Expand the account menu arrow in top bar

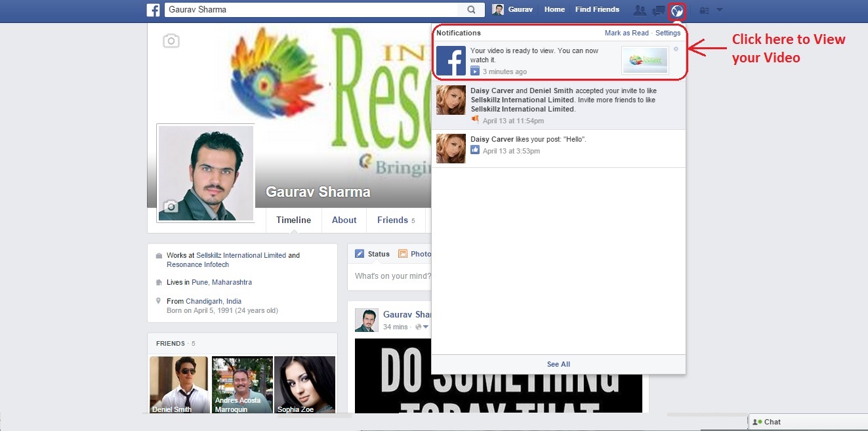(x=720, y=10)
